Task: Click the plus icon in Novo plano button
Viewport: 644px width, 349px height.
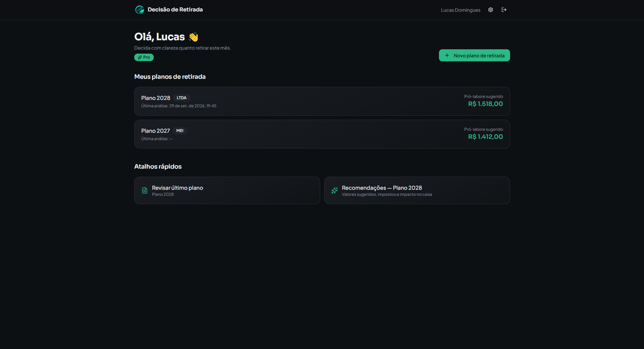Action: pos(447,55)
